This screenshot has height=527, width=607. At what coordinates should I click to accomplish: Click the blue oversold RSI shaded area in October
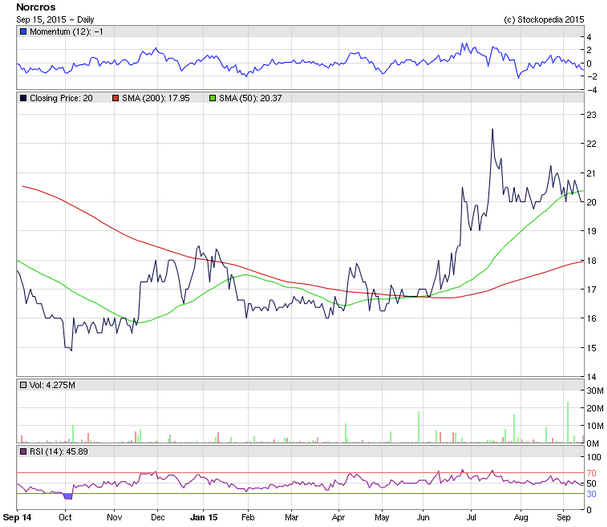coord(68,496)
